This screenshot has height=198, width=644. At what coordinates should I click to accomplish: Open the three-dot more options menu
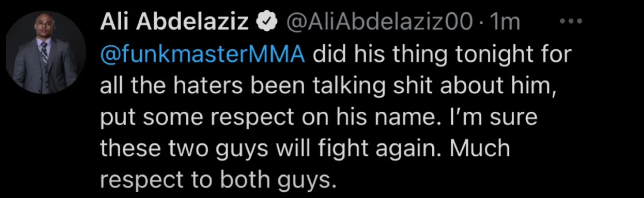(570, 20)
